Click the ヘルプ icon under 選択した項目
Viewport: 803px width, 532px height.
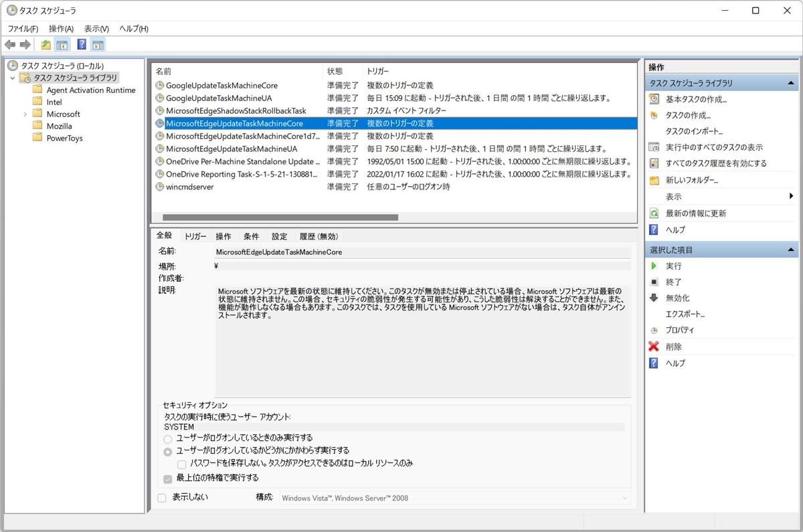click(x=654, y=363)
